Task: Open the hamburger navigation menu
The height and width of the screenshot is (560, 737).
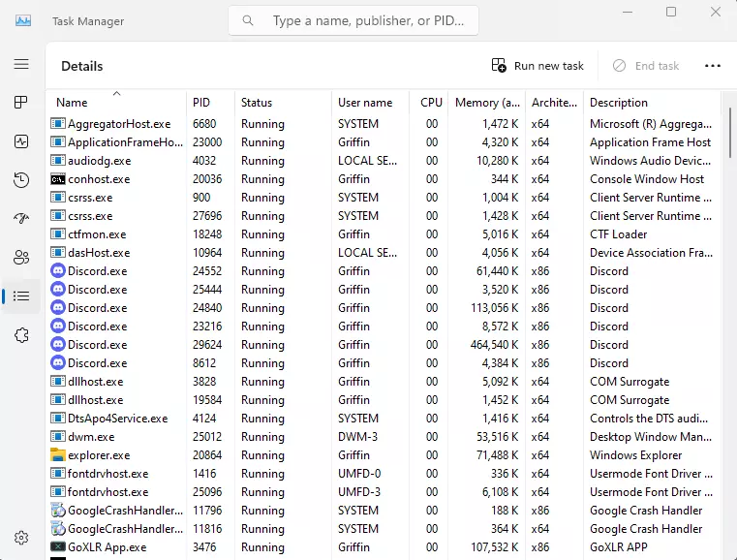Action: [21, 64]
